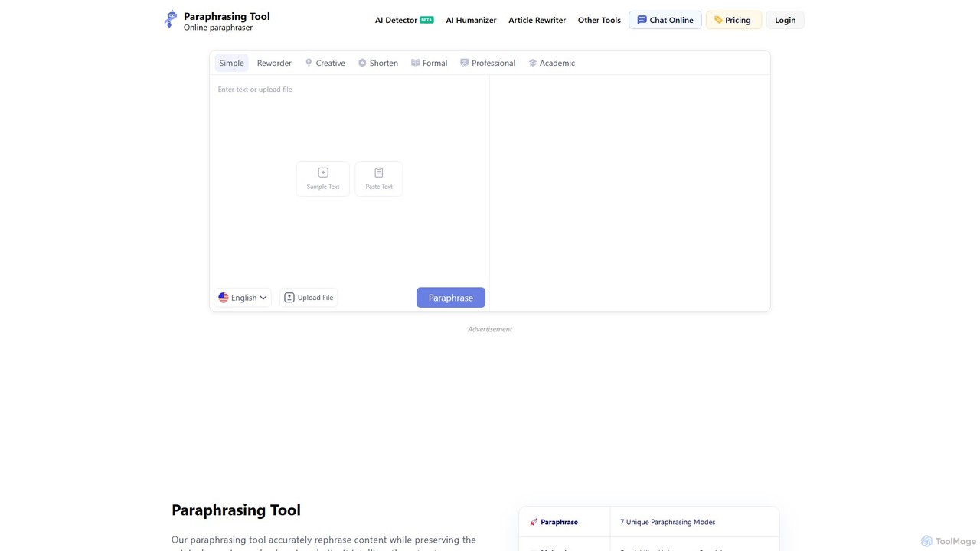Insert Sample Text into the editor

[323, 179]
